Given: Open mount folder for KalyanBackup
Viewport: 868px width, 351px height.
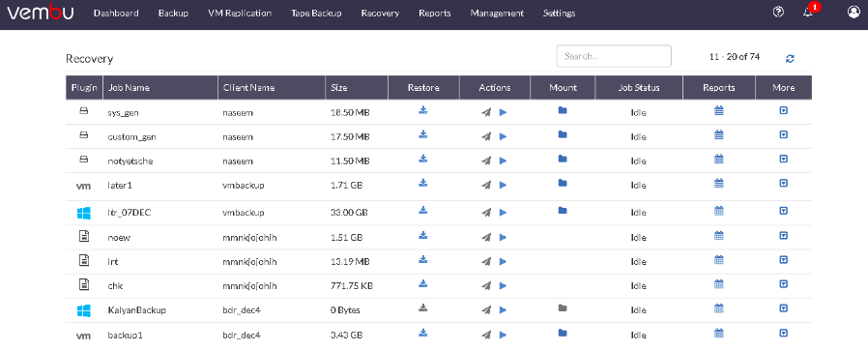Looking at the screenshot, I should point(563,307).
